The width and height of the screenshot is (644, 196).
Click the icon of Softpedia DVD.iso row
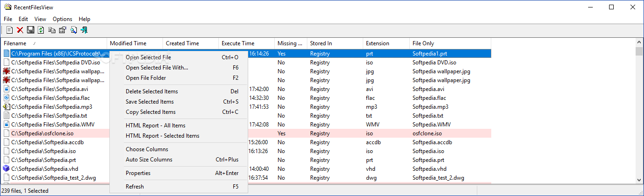(x=7, y=63)
